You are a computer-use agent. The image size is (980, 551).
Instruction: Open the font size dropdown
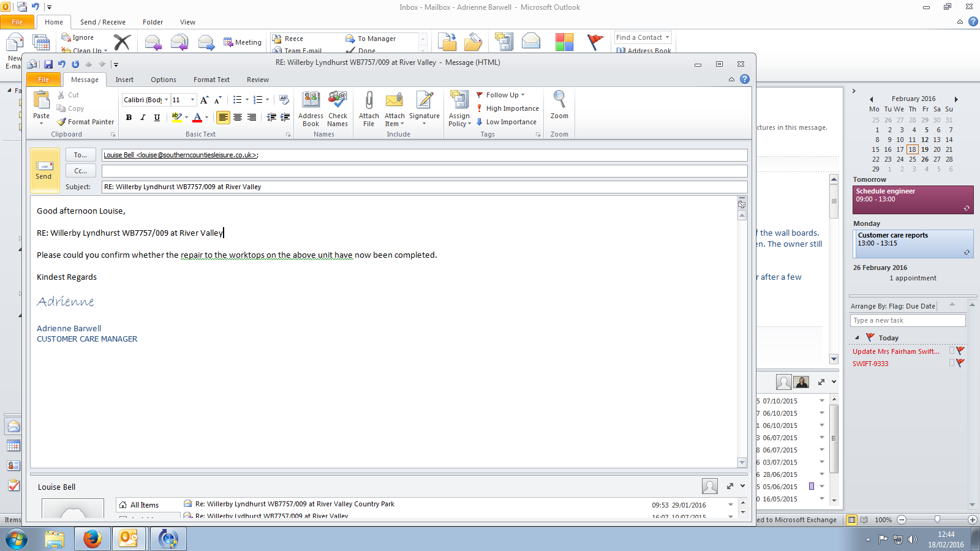pos(192,100)
